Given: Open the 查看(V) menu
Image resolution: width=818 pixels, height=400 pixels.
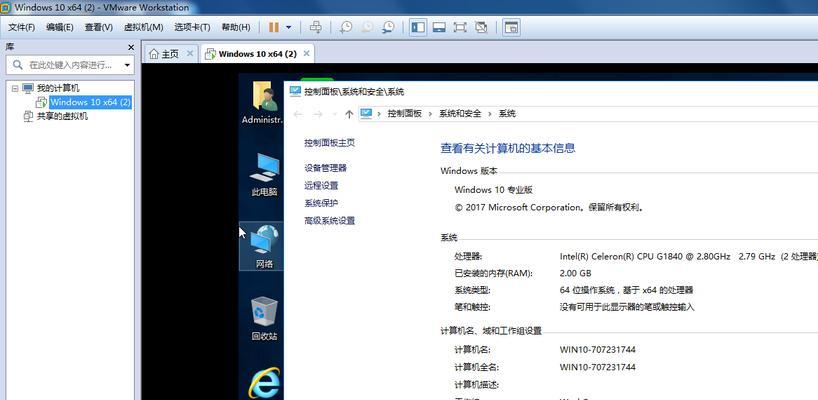Looking at the screenshot, I should pyautogui.click(x=99, y=27).
